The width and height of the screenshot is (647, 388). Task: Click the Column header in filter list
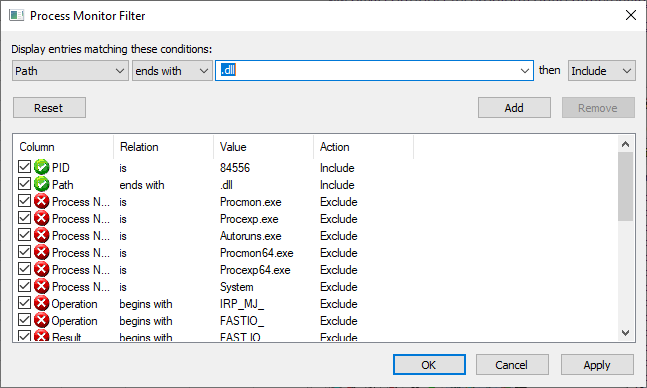tap(63, 147)
